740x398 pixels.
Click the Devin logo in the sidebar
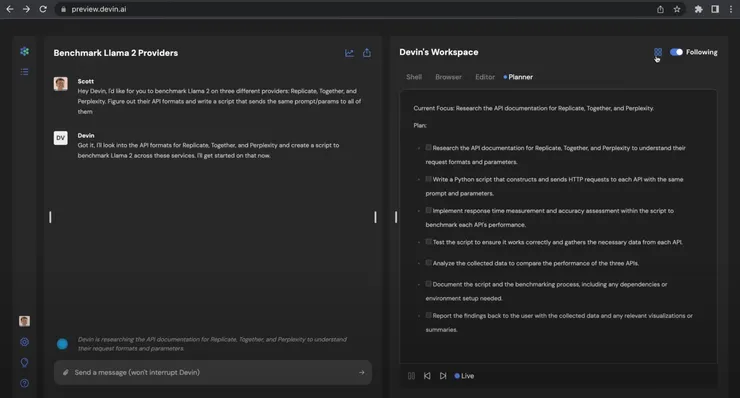25,51
